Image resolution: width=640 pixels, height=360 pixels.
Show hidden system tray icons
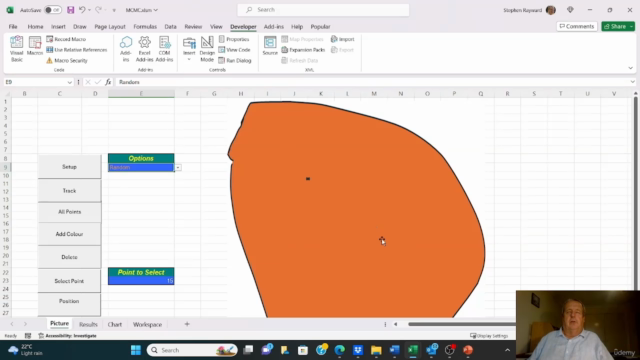click(x=507, y=350)
